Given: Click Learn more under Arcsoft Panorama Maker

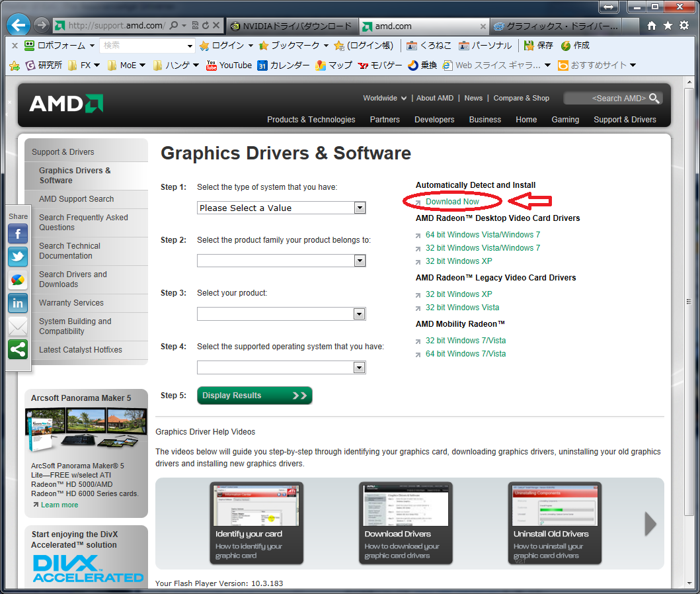Looking at the screenshot, I should click(59, 505).
